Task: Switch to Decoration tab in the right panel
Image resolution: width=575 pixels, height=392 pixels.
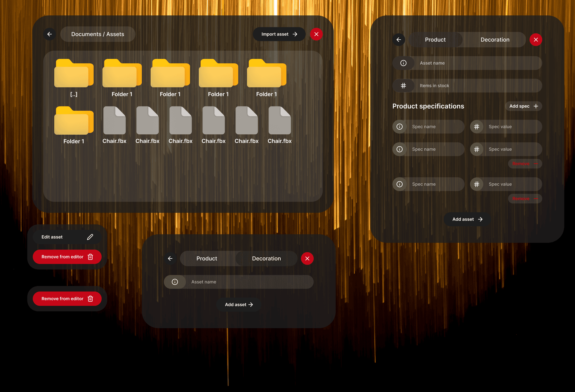Action: pyautogui.click(x=495, y=40)
